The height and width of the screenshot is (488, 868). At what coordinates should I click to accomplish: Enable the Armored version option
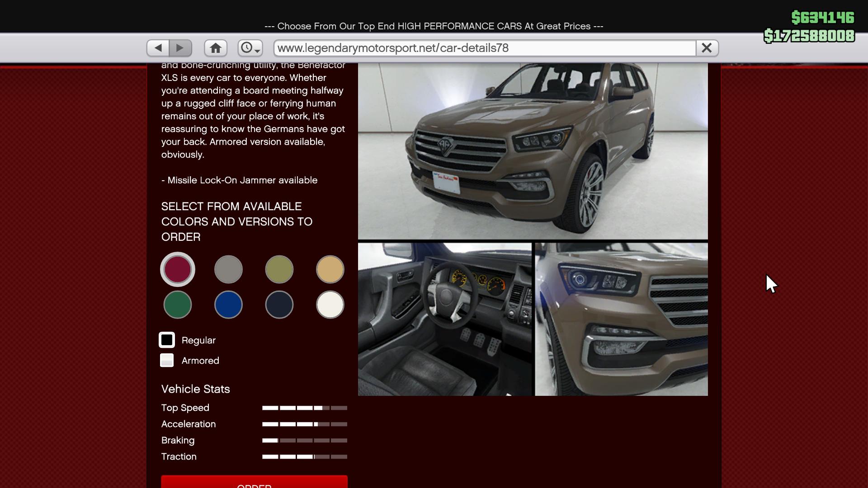coord(167,360)
